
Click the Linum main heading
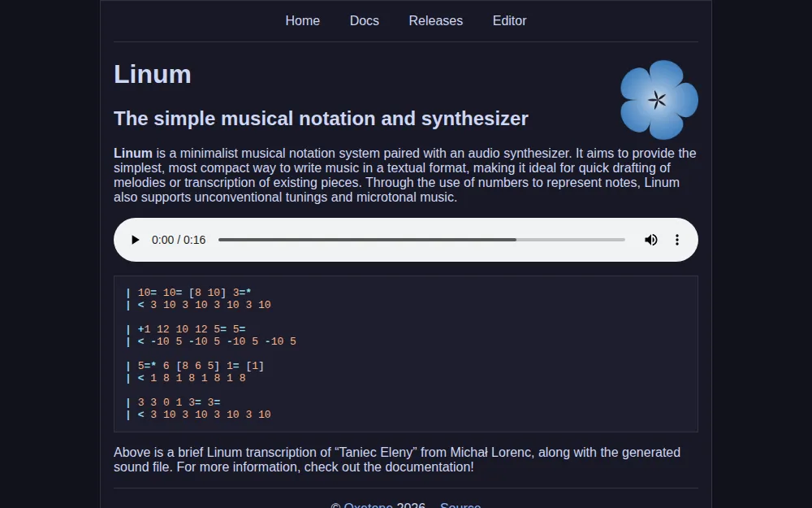[153, 74]
